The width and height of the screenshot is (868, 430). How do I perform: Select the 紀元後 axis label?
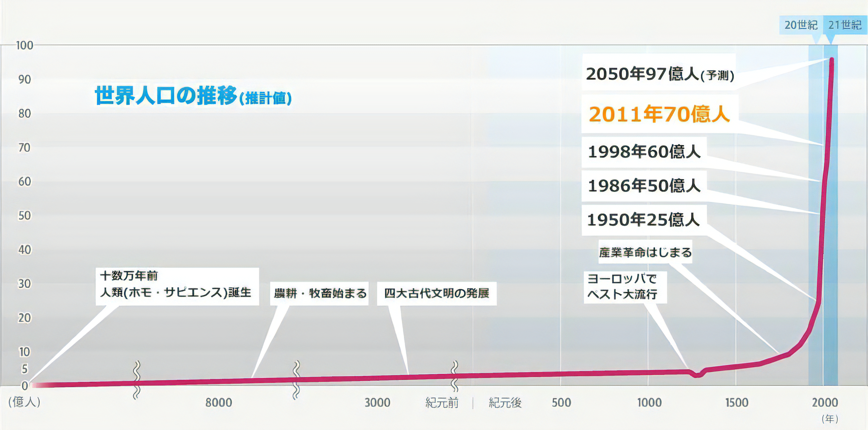point(505,403)
